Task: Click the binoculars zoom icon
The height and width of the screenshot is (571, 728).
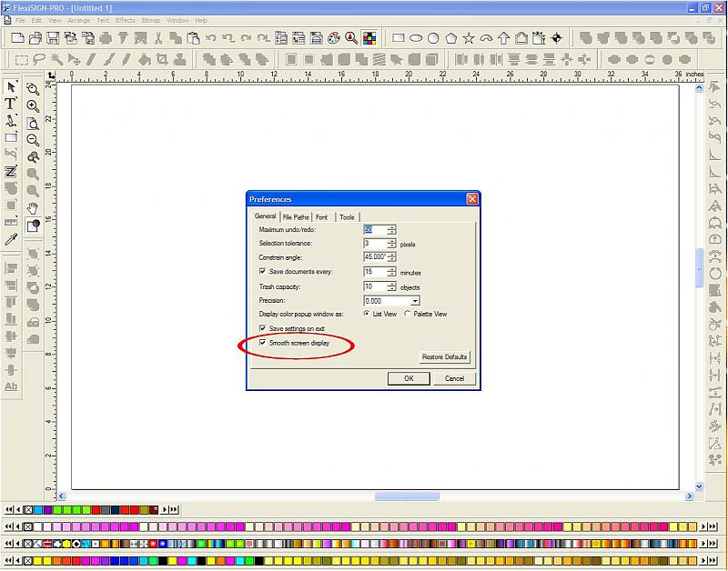Action: click(33, 157)
